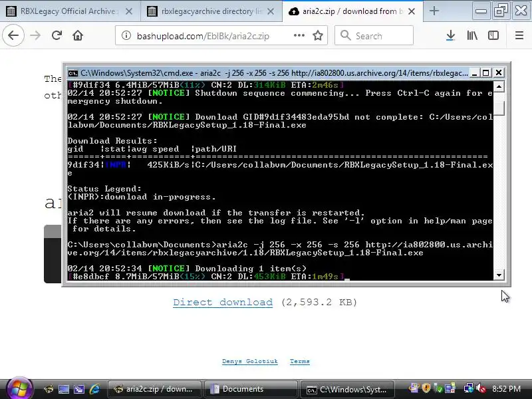Image resolution: width=532 pixels, height=399 pixels.
Task: Bookmark this page with the star
Action: point(318,35)
